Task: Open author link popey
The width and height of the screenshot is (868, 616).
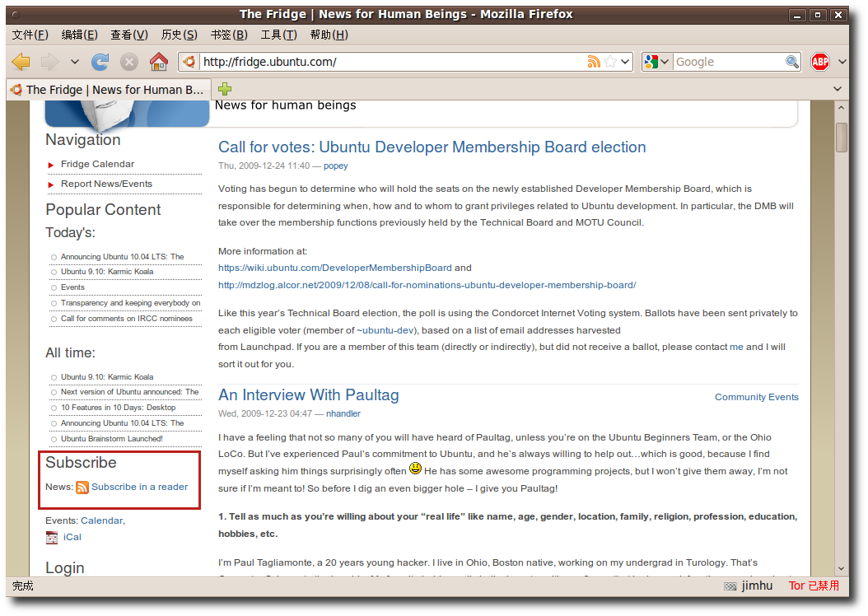Action: [335, 166]
